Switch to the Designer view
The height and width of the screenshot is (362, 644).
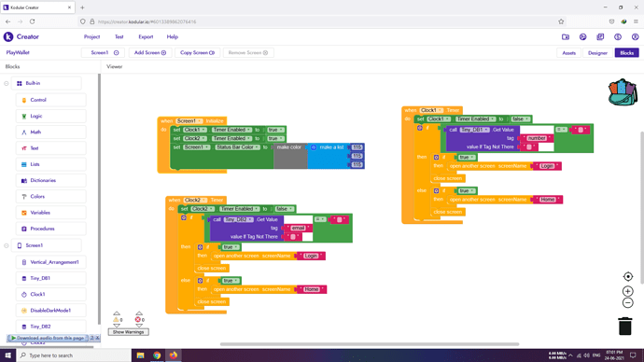coord(597,53)
